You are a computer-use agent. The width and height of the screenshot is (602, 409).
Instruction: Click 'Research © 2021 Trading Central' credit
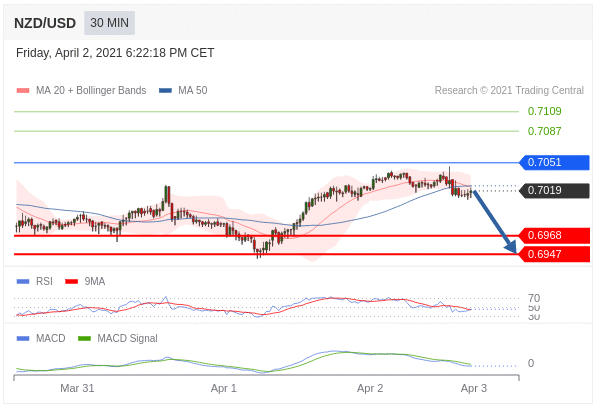tap(509, 90)
